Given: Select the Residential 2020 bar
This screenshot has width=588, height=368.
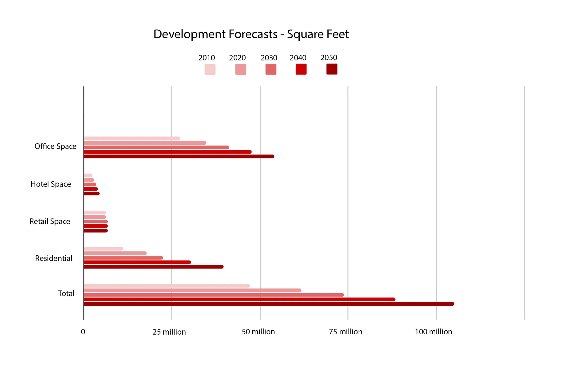Looking at the screenshot, I should [x=115, y=253].
